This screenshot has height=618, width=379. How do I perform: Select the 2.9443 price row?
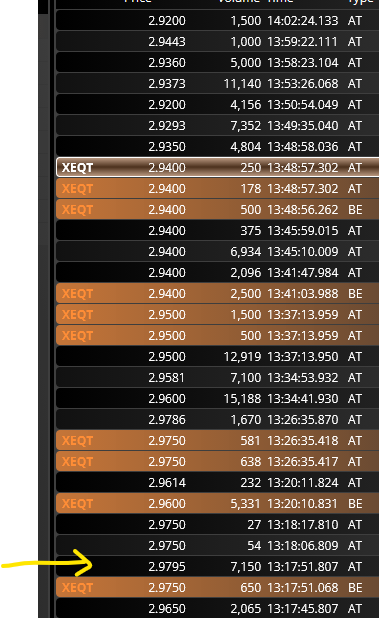click(x=217, y=41)
